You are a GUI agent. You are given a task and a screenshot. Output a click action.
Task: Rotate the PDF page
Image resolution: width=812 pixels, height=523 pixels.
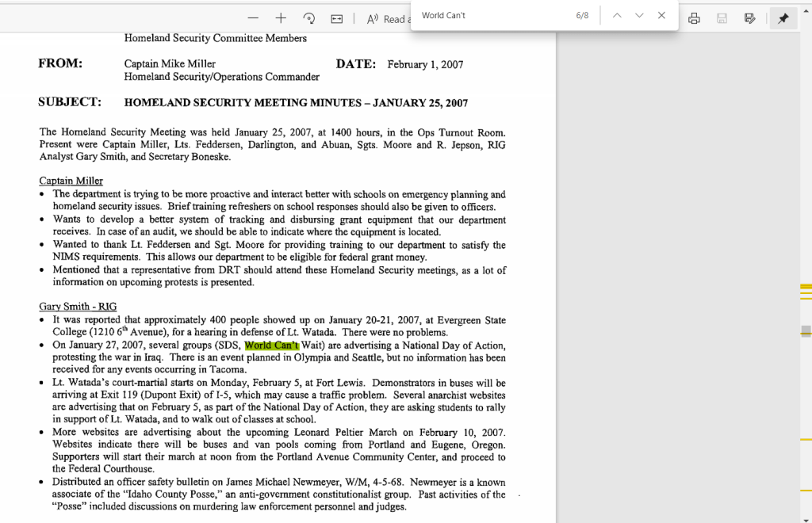[309, 18]
